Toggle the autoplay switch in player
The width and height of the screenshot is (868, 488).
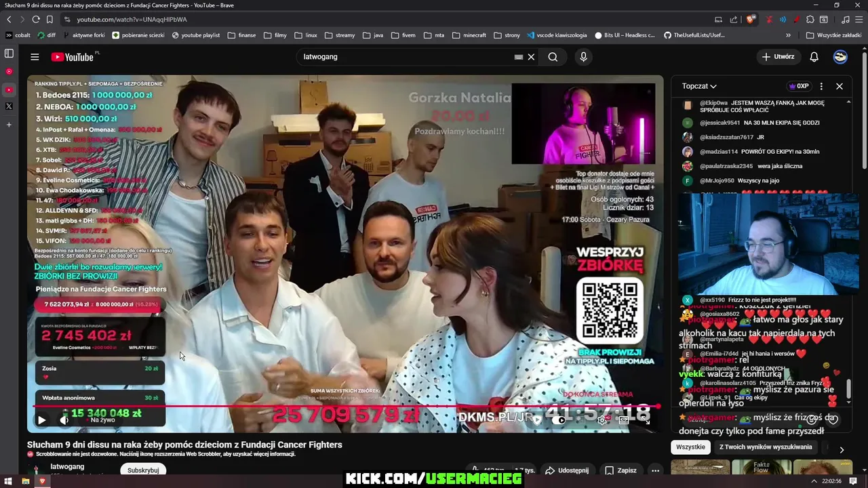tap(558, 420)
